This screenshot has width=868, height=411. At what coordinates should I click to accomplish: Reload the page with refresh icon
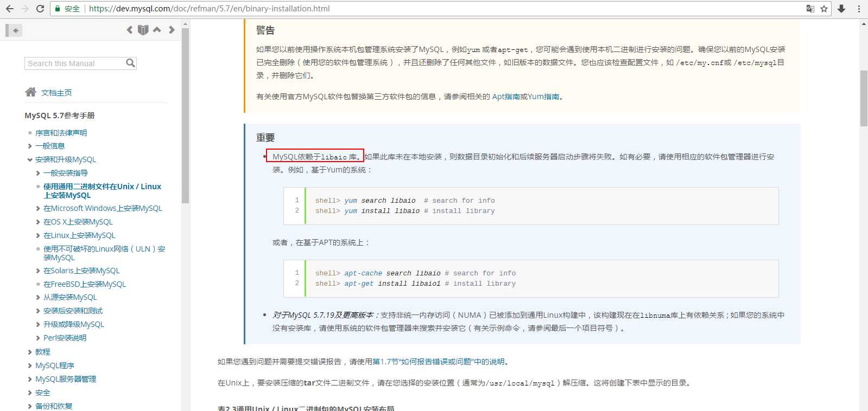(40, 9)
